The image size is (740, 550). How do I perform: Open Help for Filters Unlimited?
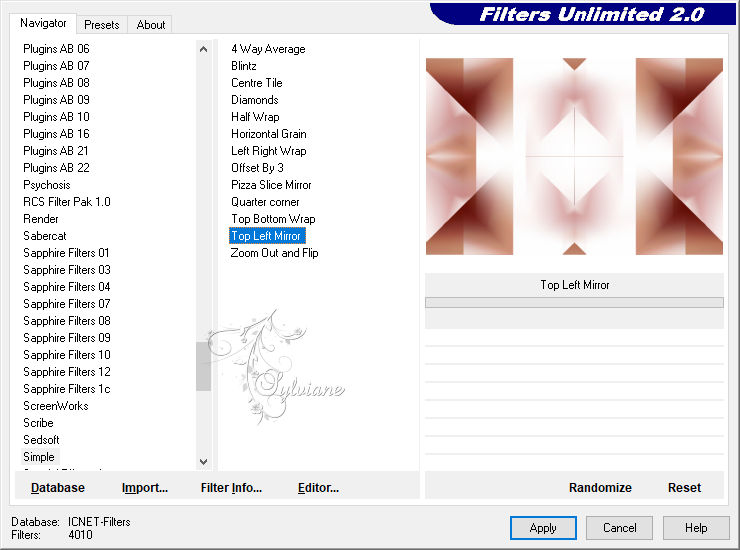pos(696,528)
